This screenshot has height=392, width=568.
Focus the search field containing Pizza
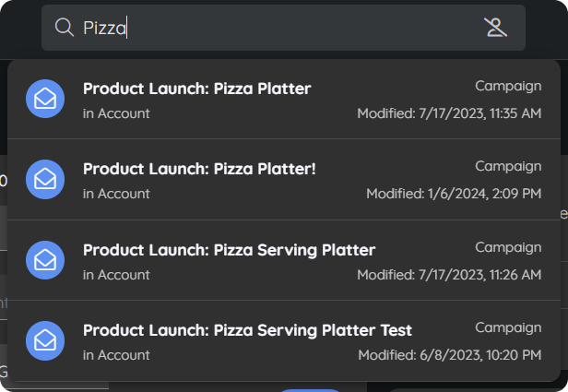283,28
